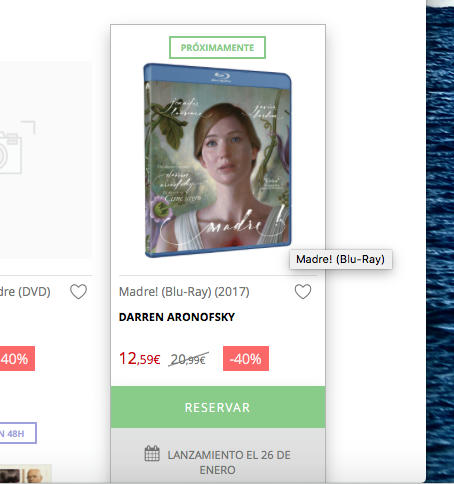Open the Madre! (Blu-Ray) (2017) title link
The height and width of the screenshot is (484, 454).
[184, 292]
